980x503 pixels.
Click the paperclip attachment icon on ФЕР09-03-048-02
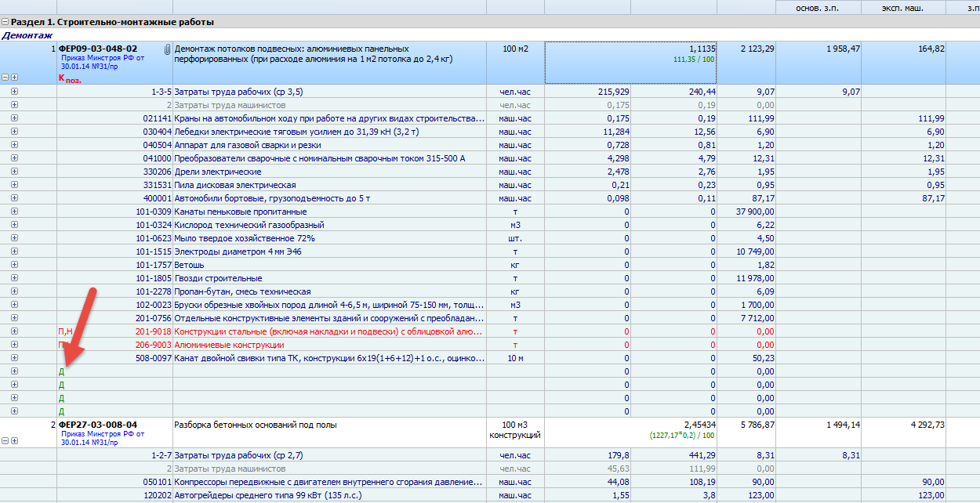166,49
